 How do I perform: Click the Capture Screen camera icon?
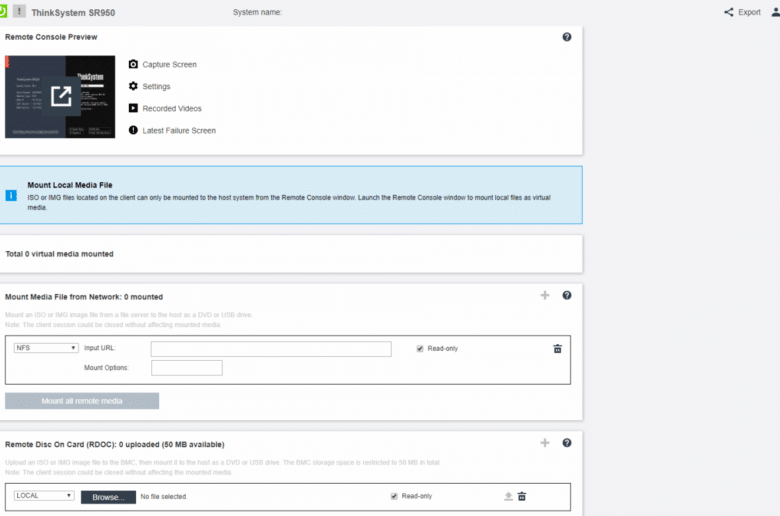coord(133,64)
